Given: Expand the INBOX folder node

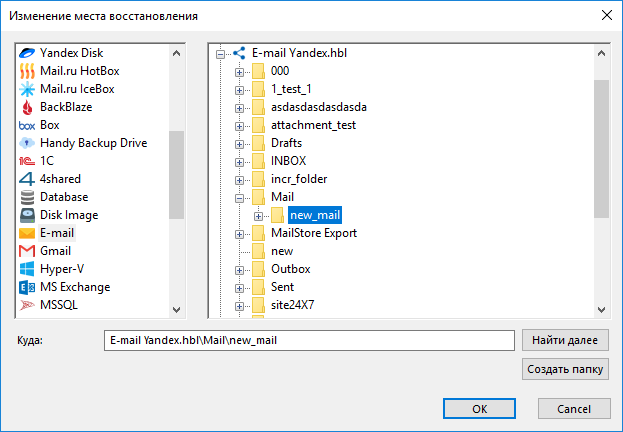Looking at the screenshot, I should pyautogui.click(x=239, y=162).
